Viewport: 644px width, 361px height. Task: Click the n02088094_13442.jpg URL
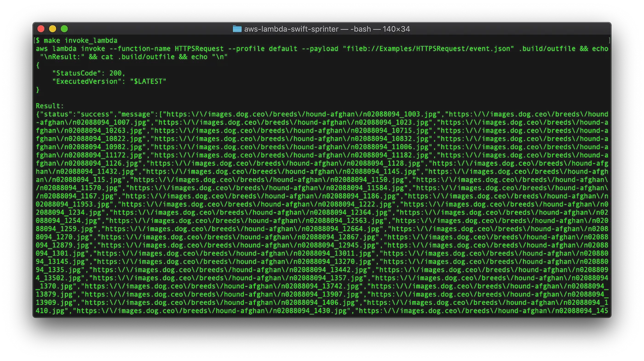coord(230,270)
